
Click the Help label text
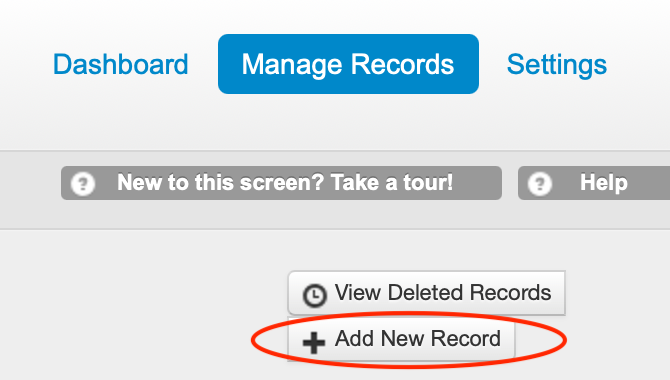(x=604, y=183)
